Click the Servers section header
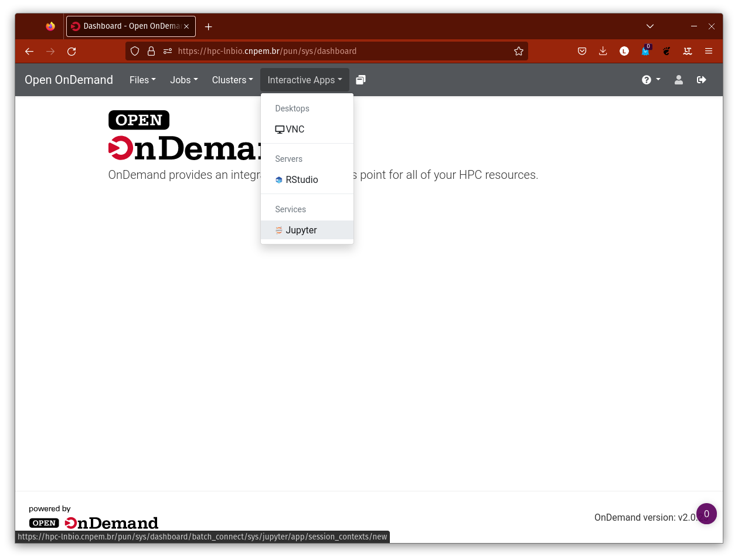This screenshot has height=560, width=738. (x=288, y=159)
